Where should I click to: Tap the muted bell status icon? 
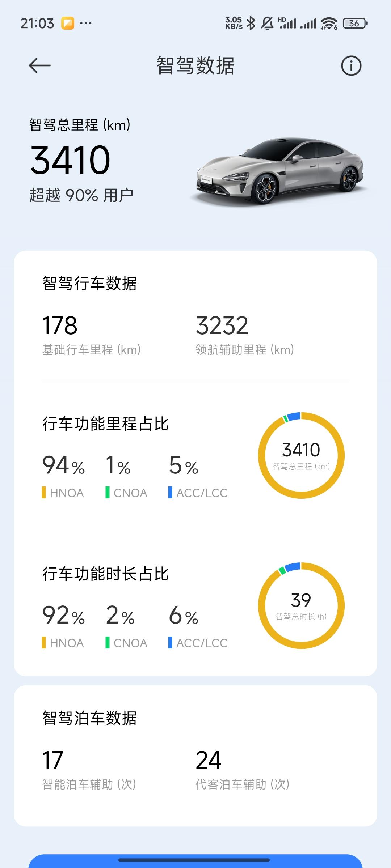267,23
